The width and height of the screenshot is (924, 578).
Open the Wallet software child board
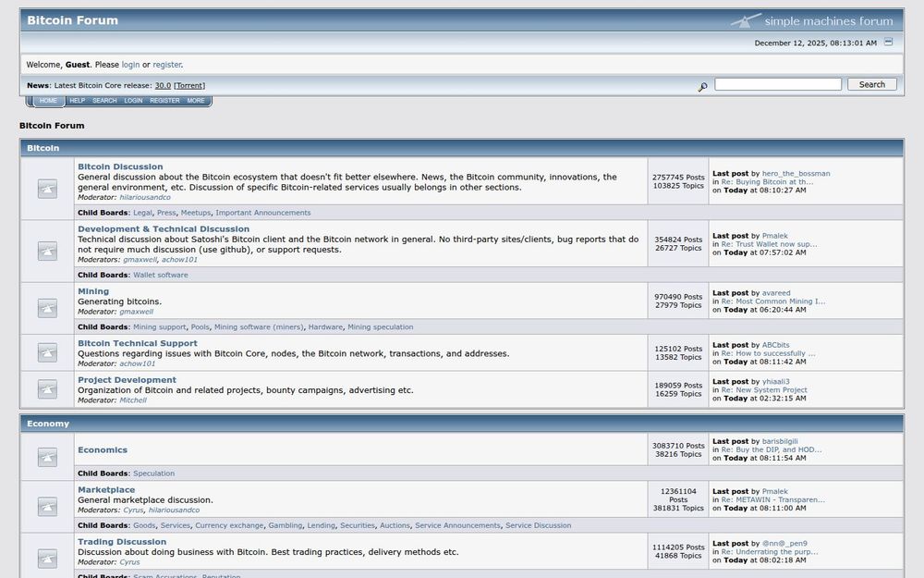point(160,275)
